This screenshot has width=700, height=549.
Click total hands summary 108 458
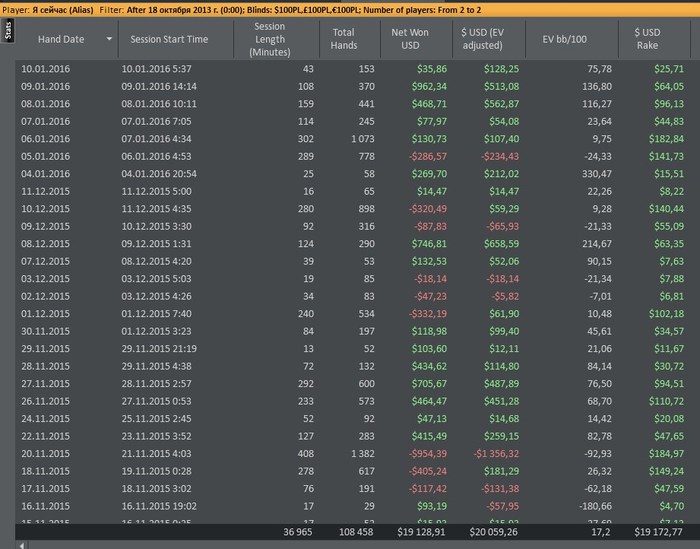[356, 532]
